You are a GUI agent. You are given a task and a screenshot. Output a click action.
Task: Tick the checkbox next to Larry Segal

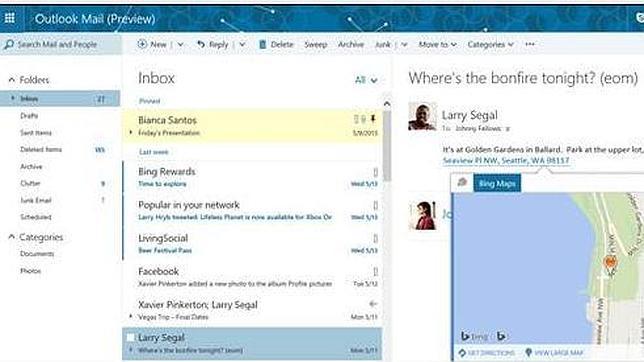coord(131,337)
